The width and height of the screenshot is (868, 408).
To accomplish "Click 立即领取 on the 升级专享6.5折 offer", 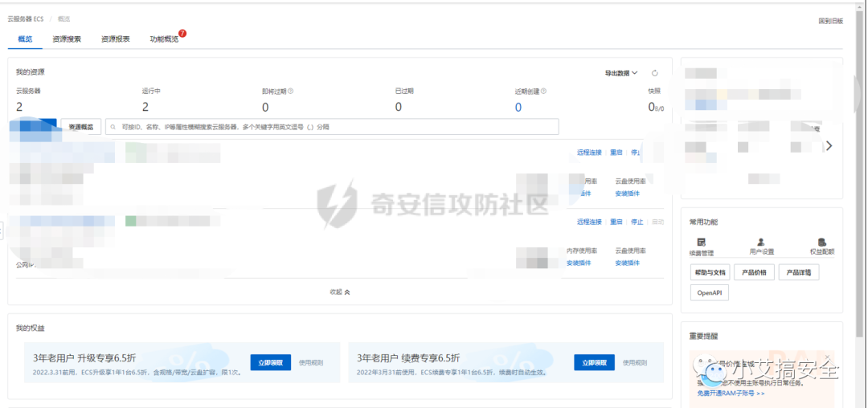I will click(x=271, y=363).
